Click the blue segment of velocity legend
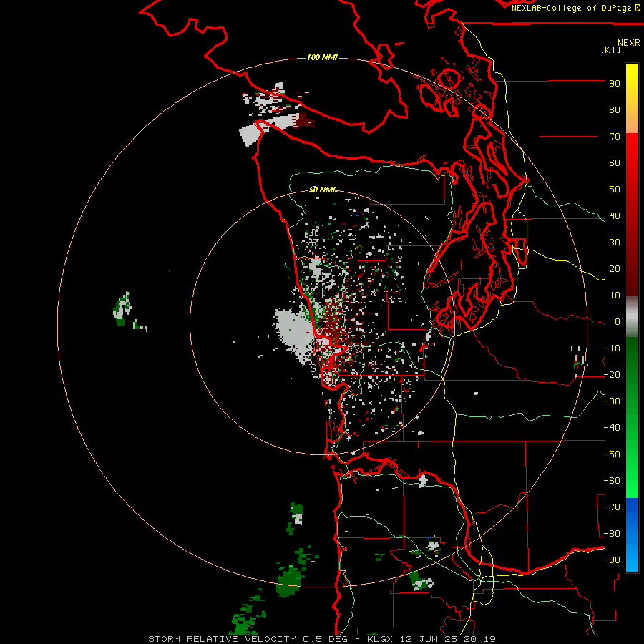This screenshot has width=644, height=644. point(632,535)
